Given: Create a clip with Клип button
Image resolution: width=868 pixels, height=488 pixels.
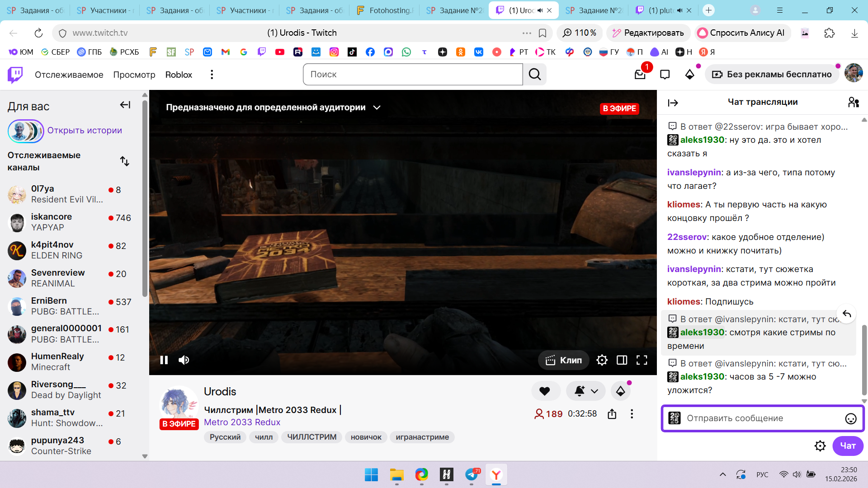Looking at the screenshot, I should pyautogui.click(x=563, y=360).
